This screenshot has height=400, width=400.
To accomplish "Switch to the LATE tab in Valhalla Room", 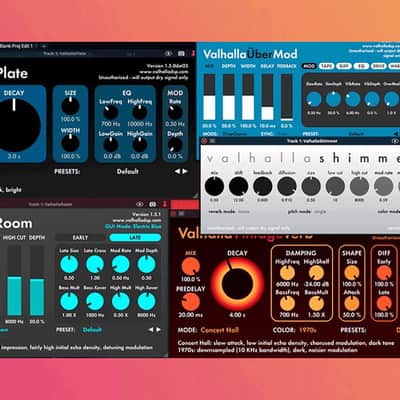I will click(x=135, y=238).
